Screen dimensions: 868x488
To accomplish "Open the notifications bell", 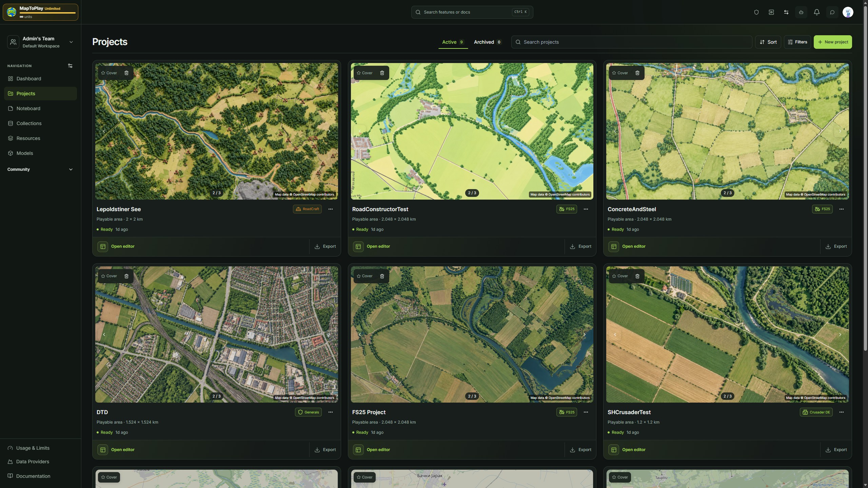I will click(817, 12).
